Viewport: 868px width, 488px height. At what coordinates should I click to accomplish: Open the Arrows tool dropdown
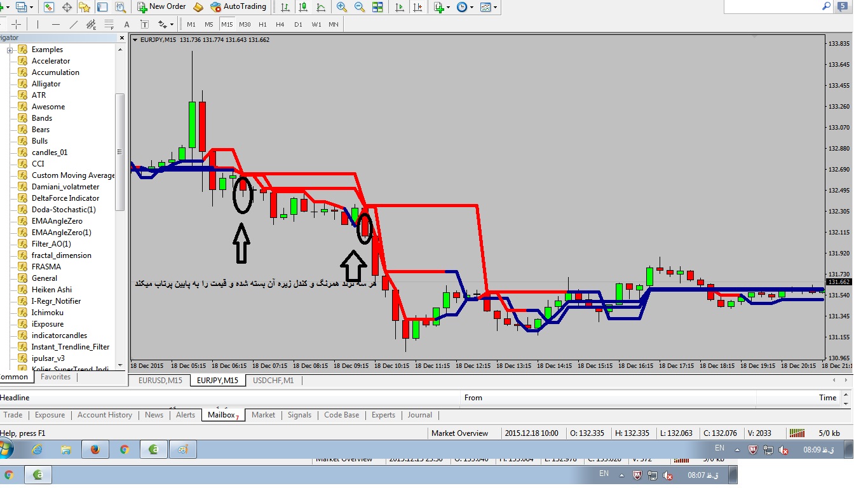[172, 25]
